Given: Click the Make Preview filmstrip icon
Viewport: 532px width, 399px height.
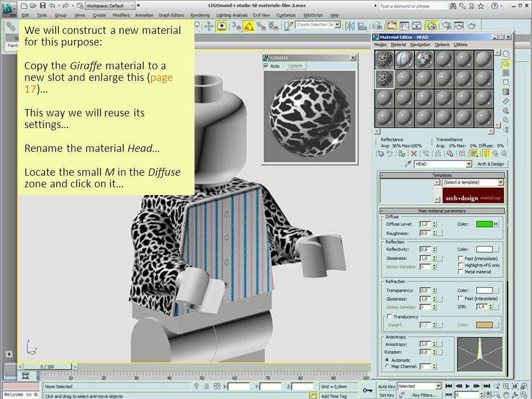Looking at the screenshot, I should [506, 101].
